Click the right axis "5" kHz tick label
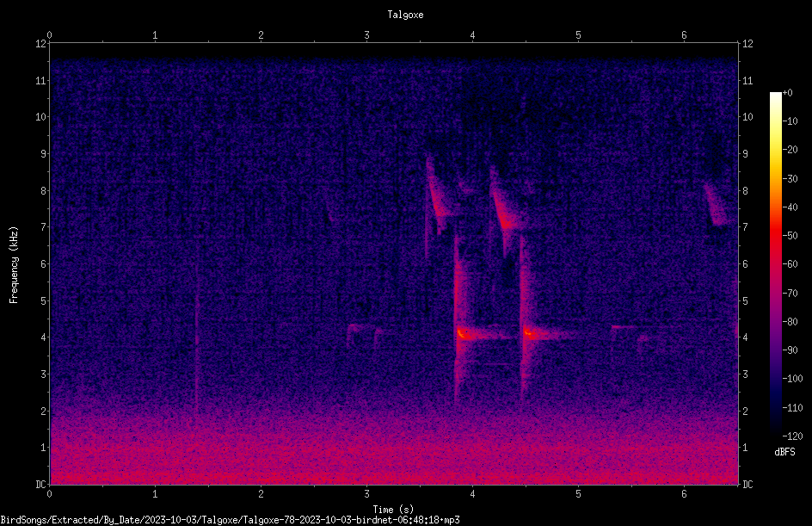This screenshot has width=812, height=526. point(745,300)
